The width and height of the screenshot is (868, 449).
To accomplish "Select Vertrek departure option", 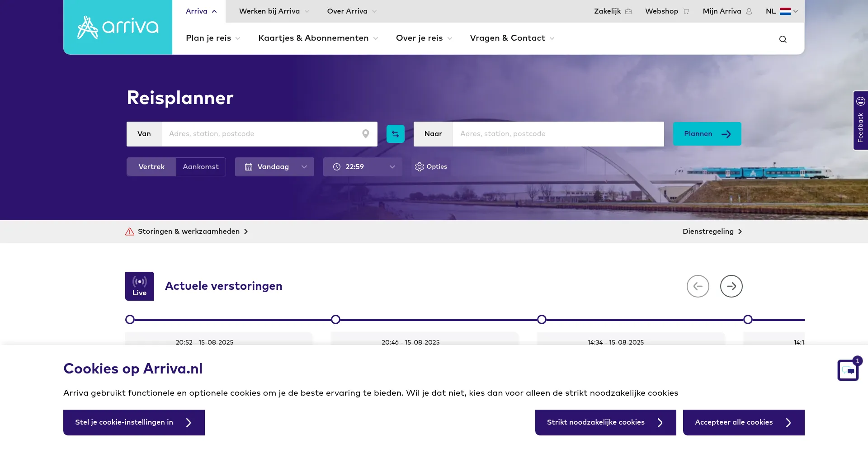I will (151, 167).
